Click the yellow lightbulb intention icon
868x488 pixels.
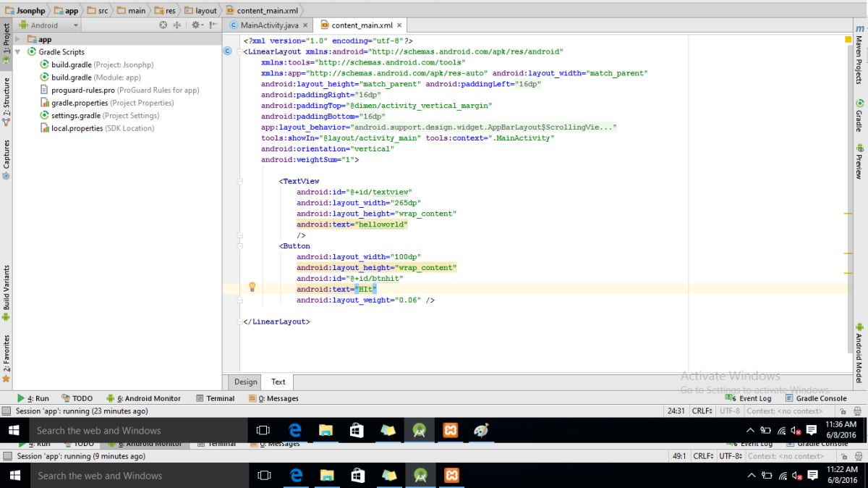pos(252,287)
